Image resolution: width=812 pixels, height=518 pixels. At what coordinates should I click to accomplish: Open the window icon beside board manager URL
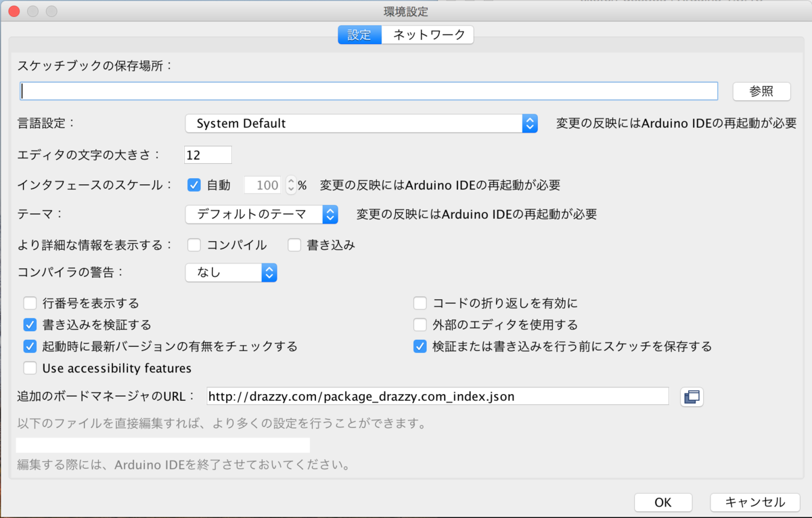click(692, 396)
